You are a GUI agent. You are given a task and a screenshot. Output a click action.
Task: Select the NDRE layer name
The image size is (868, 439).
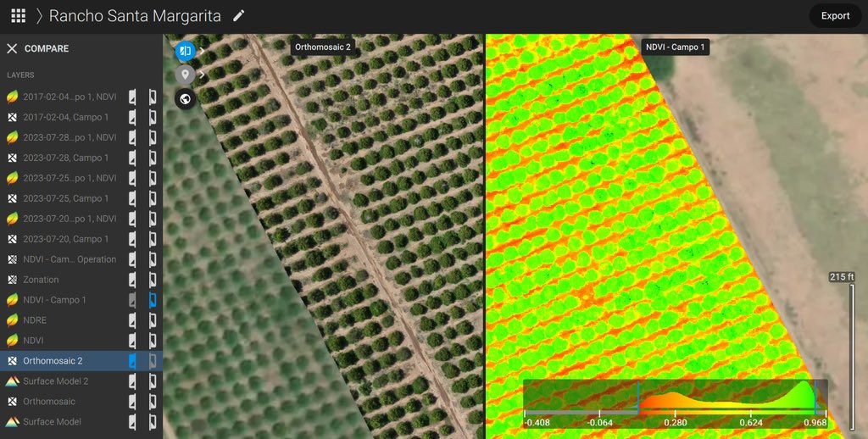(35, 320)
